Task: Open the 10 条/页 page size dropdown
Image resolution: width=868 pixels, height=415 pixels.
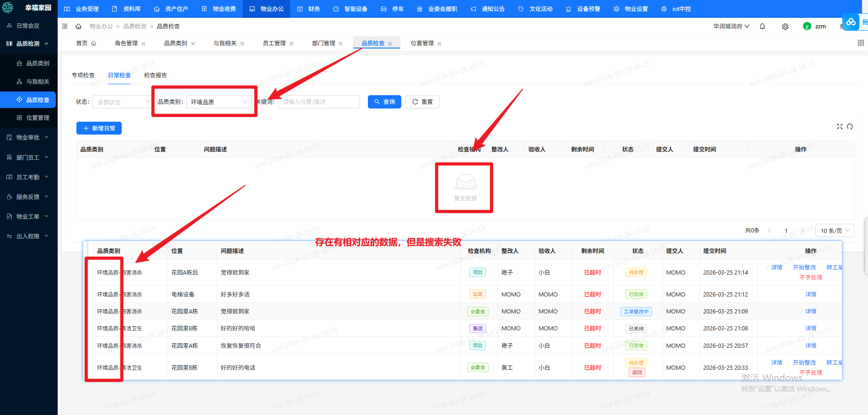Action: tap(835, 231)
